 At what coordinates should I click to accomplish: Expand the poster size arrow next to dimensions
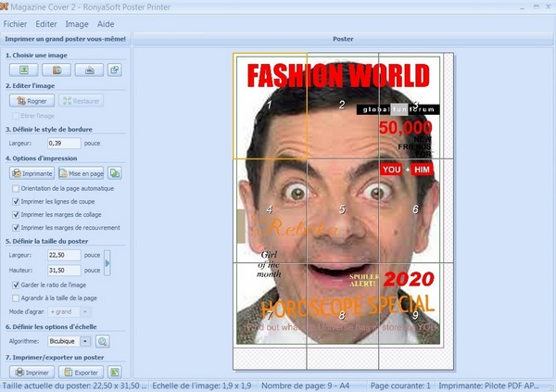[107, 263]
